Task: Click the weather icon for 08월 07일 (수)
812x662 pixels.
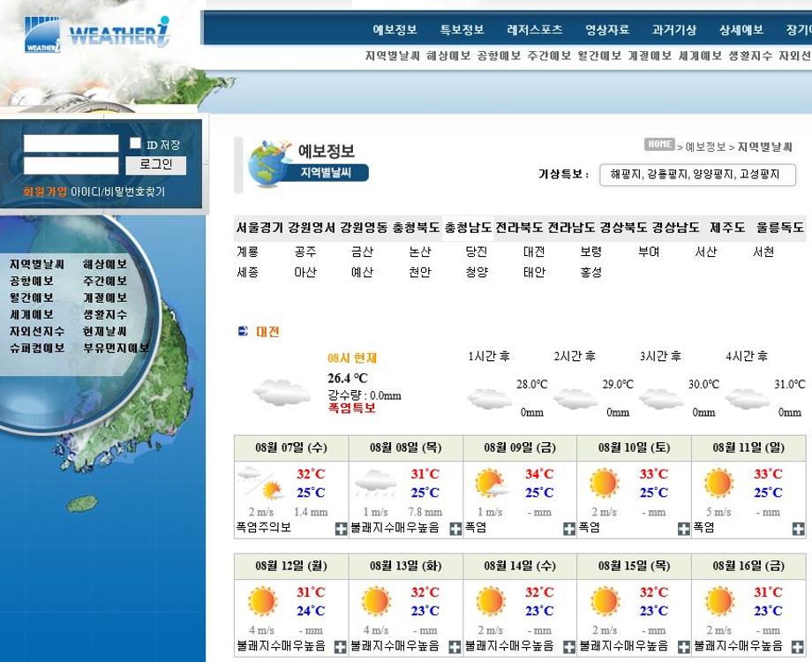Action: coord(260,483)
